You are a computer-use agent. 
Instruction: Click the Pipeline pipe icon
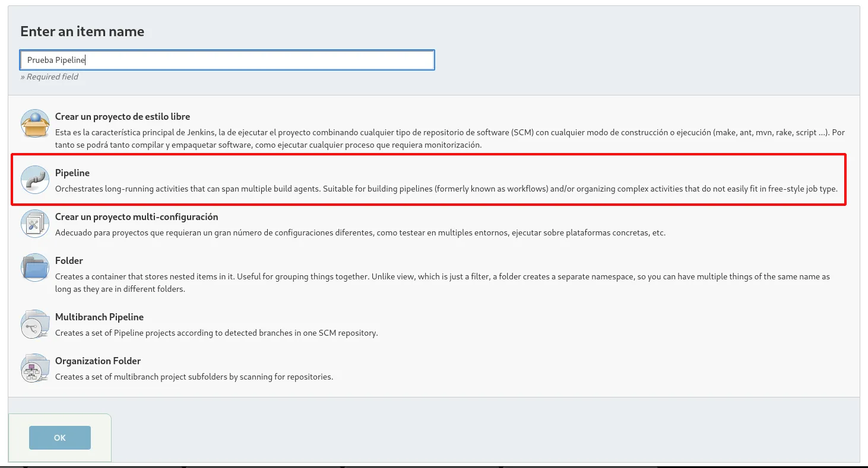pos(34,179)
